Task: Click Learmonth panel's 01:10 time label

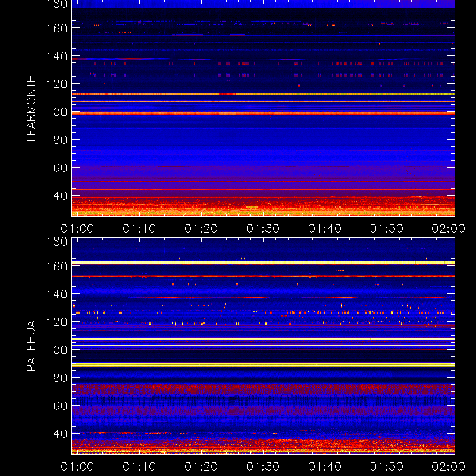Action: point(139,228)
